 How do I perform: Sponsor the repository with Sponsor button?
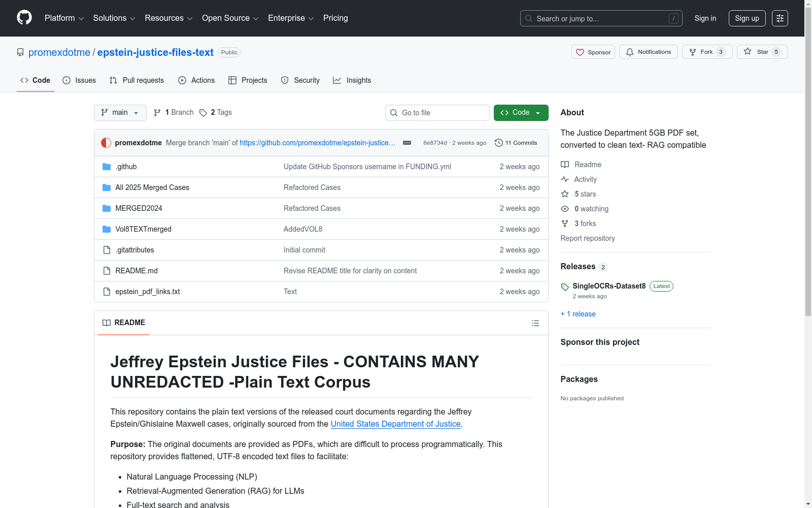click(593, 52)
